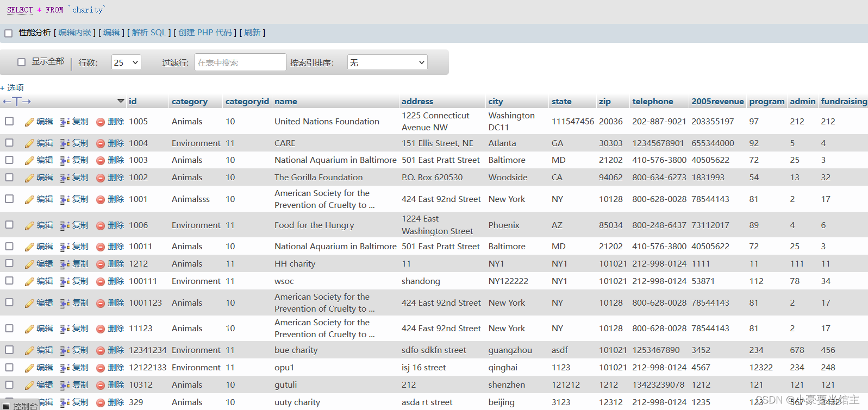Image resolution: width=868 pixels, height=410 pixels.
Task: Sort table by address column header
Action: (x=417, y=101)
